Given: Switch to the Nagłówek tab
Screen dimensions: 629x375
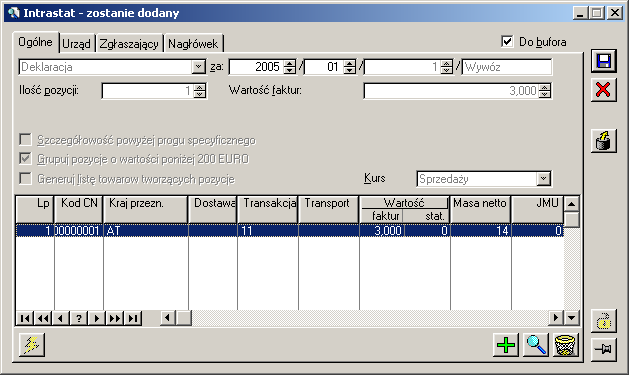Looking at the screenshot, I should (193, 43).
